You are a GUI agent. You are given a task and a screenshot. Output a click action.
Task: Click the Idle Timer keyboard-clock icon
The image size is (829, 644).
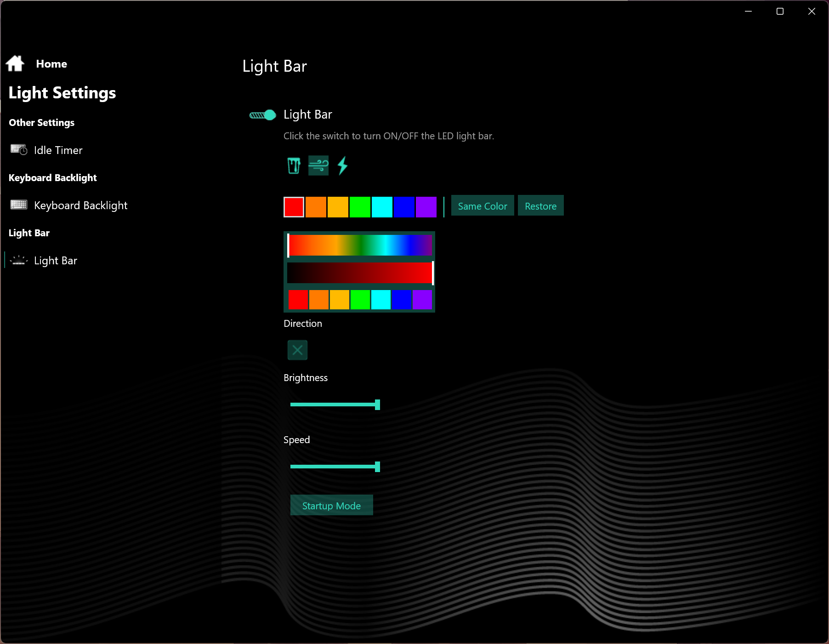[19, 150]
